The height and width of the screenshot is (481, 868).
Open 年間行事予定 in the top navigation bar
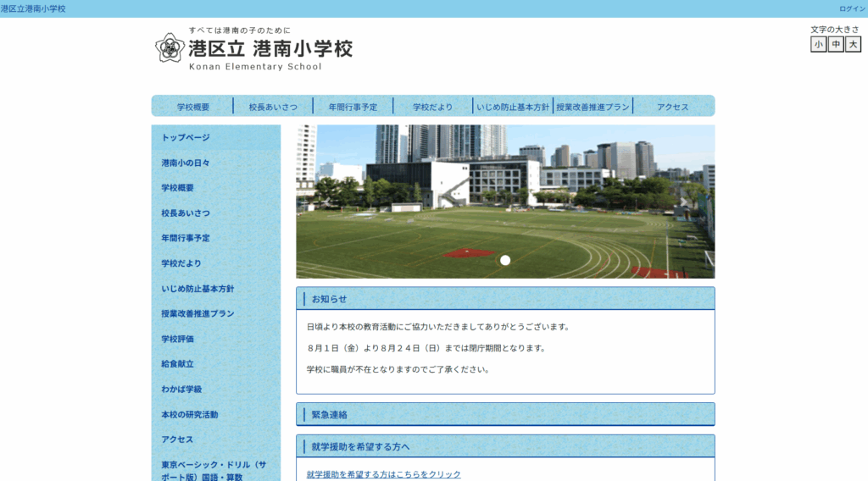[353, 108]
